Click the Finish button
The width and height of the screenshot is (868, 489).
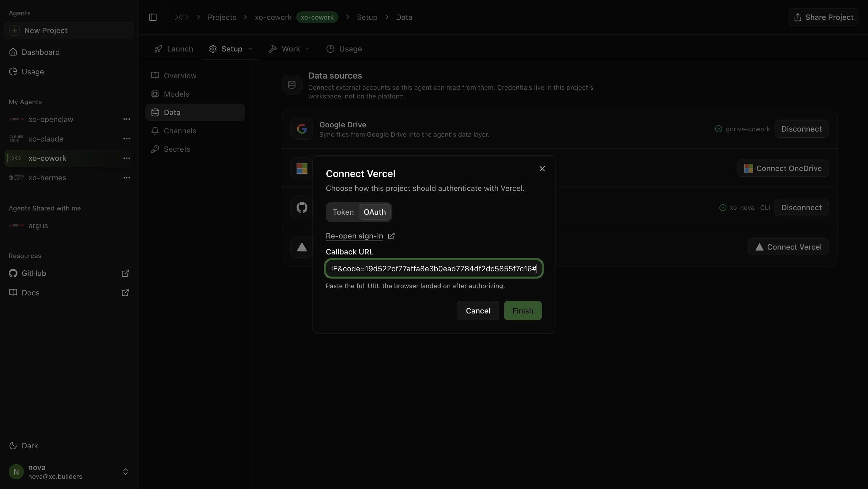523,311
